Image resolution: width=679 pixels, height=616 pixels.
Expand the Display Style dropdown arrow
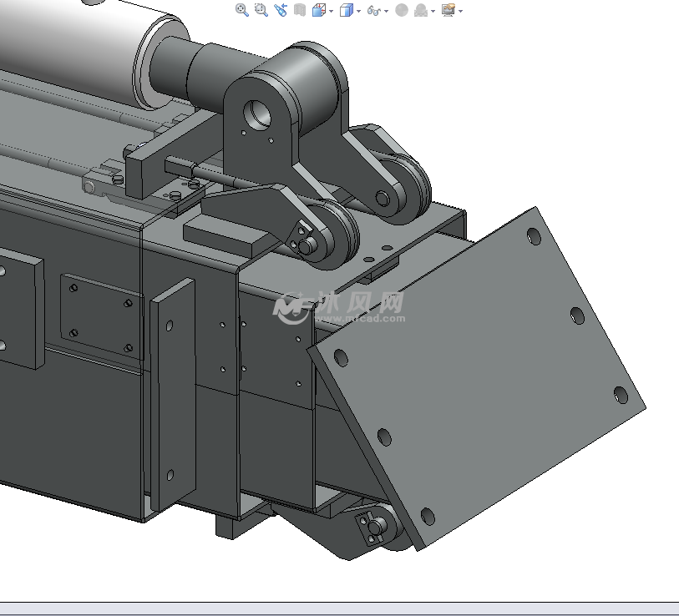[x=358, y=11]
